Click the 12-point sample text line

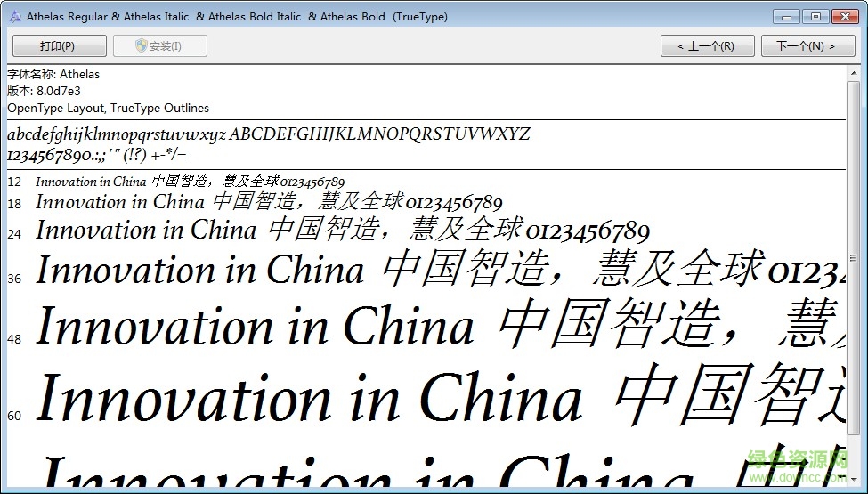click(190, 182)
